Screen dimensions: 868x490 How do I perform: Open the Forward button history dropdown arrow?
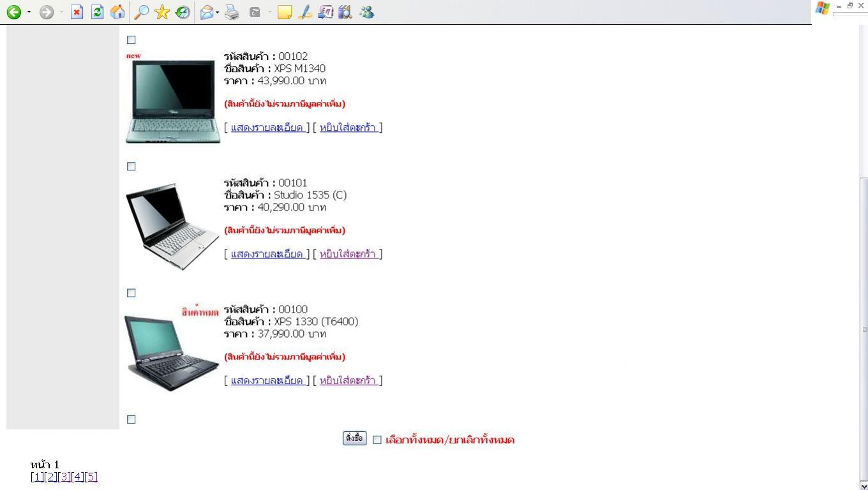click(61, 13)
